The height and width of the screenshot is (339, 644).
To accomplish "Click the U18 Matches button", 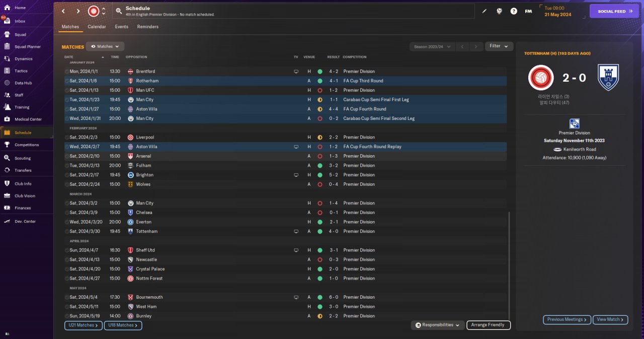I will click(123, 325).
